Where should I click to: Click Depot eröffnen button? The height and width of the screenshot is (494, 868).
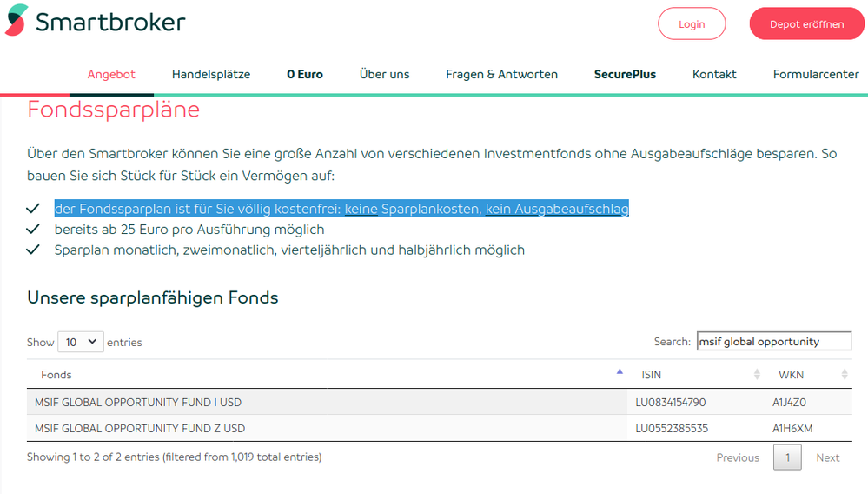(806, 23)
